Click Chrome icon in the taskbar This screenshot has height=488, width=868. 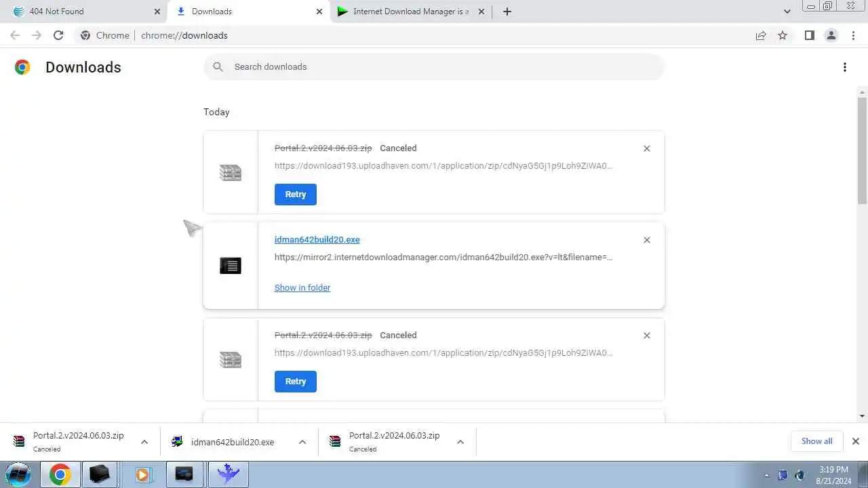tap(60, 474)
